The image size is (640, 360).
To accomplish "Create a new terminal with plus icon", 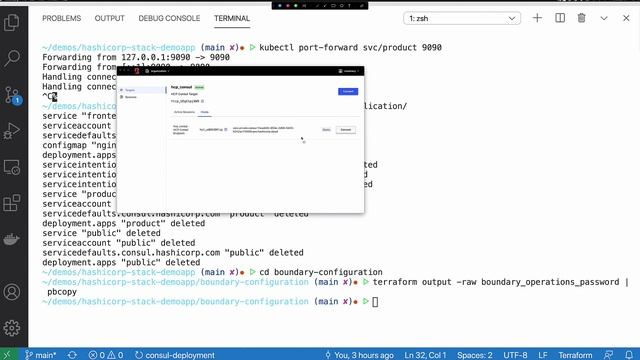I will coord(537,18).
